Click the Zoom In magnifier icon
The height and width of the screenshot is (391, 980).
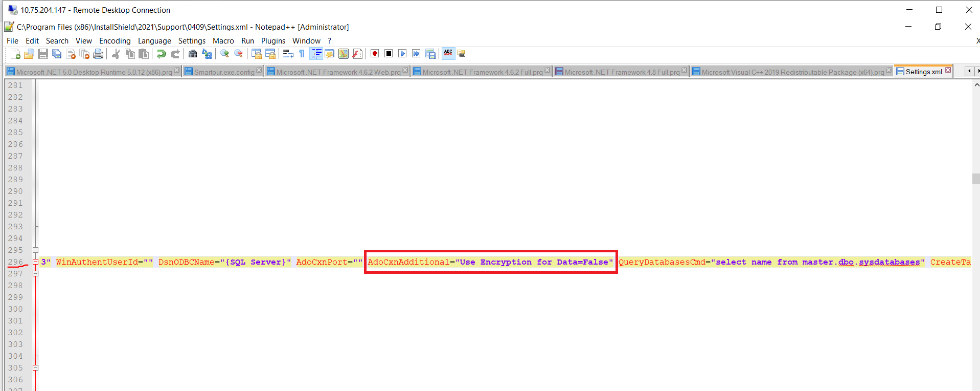224,54
